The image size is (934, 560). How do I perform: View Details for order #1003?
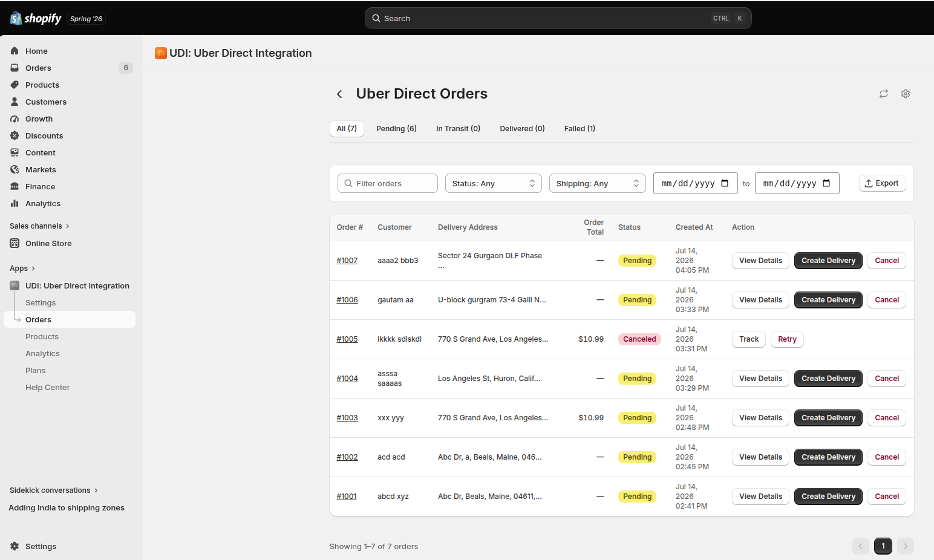[760, 418]
